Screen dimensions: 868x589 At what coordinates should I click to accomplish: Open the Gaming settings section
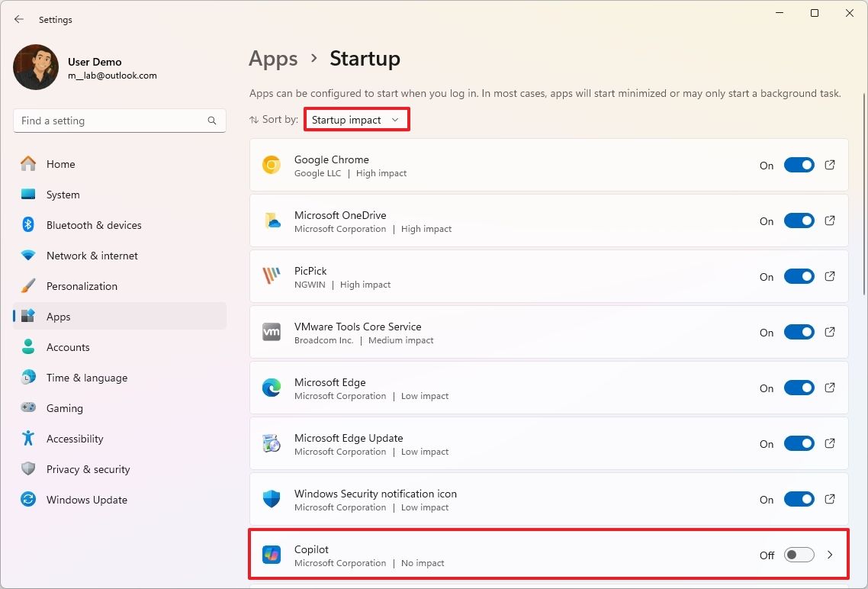coord(64,408)
